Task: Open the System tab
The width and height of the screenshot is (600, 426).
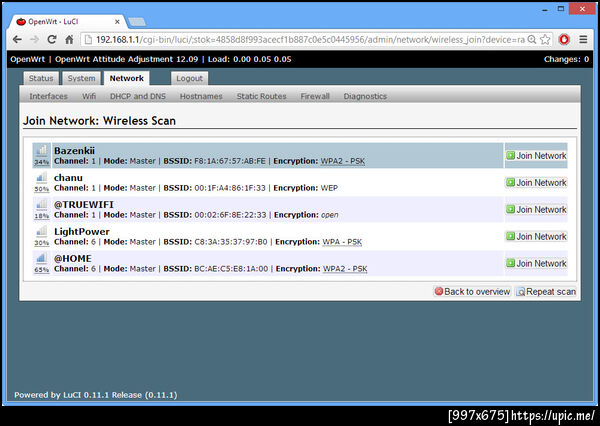Action: pos(82,78)
